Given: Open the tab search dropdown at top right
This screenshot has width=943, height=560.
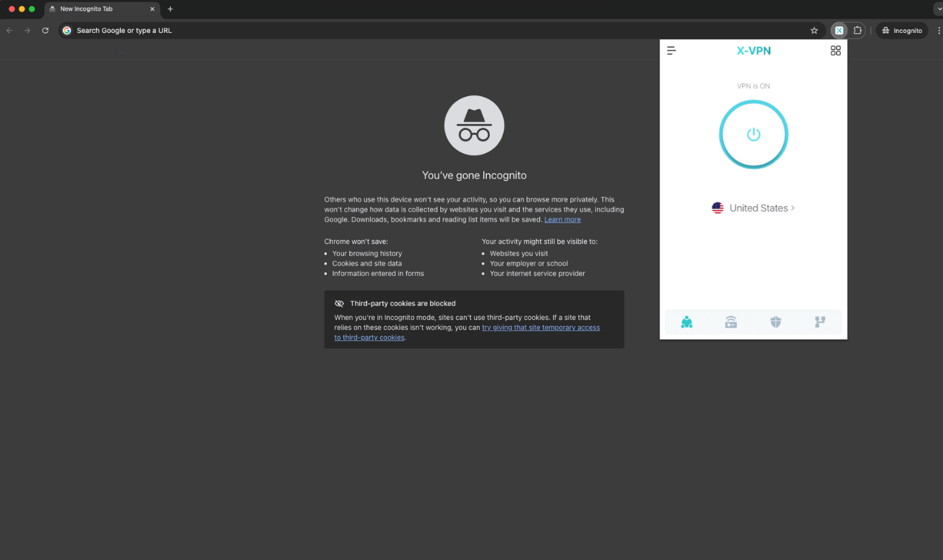Looking at the screenshot, I should pos(939,9).
